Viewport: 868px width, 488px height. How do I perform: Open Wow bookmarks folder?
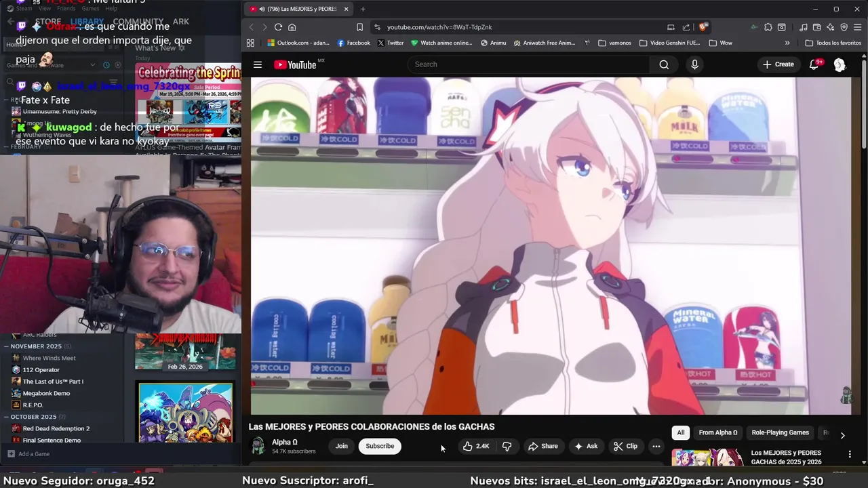[720, 43]
